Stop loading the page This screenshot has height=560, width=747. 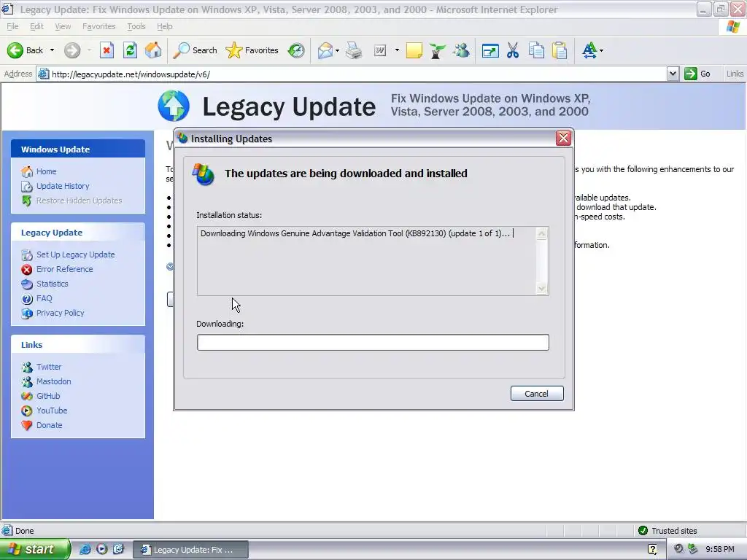(x=107, y=50)
